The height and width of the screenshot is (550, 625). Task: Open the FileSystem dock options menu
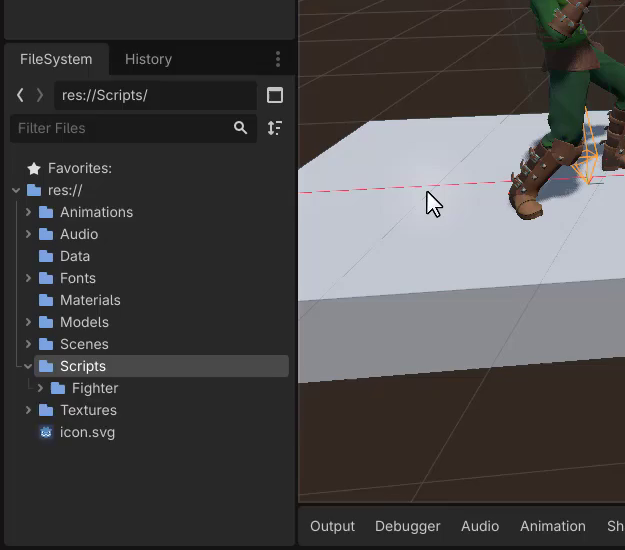click(x=278, y=59)
